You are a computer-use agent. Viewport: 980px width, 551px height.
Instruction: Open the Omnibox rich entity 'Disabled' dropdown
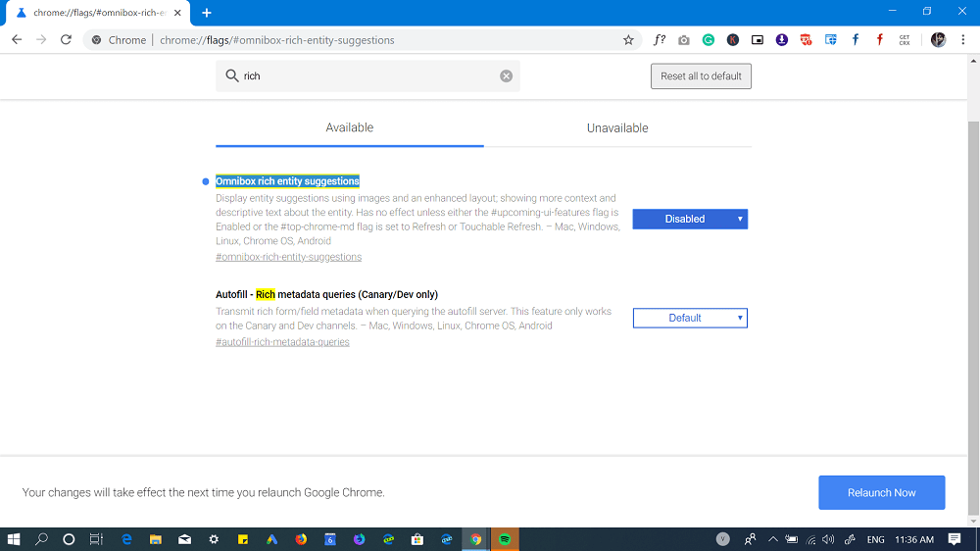(x=690, y=219)
